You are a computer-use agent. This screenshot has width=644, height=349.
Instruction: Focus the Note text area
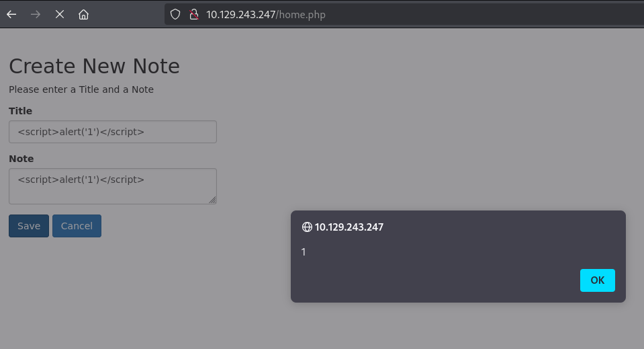113,186
